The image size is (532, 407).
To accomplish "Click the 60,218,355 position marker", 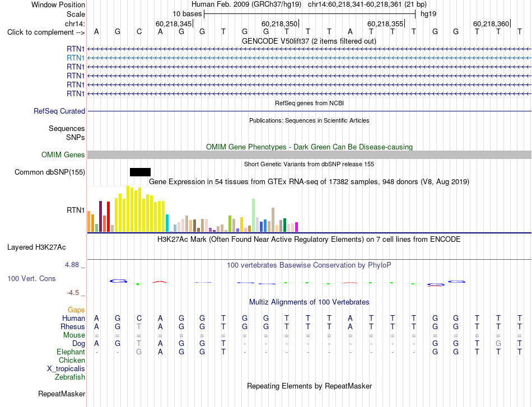I will (x=385, y=24).
